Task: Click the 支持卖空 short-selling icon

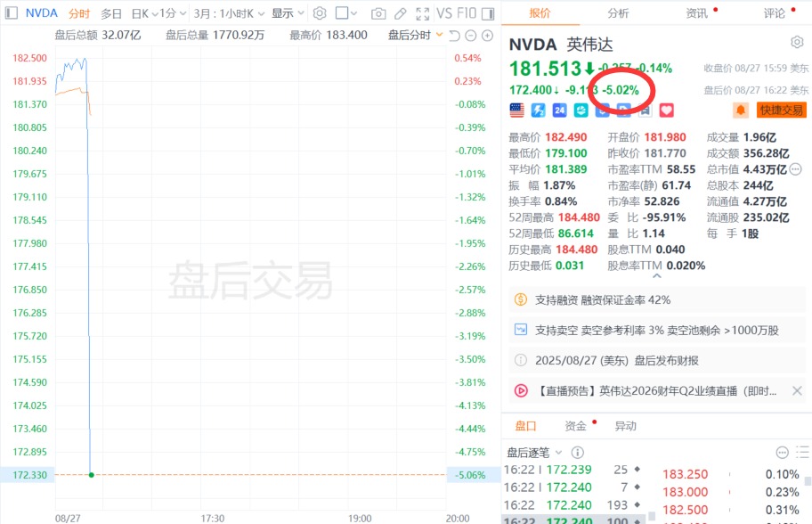Action: click(x=521, y=330)
